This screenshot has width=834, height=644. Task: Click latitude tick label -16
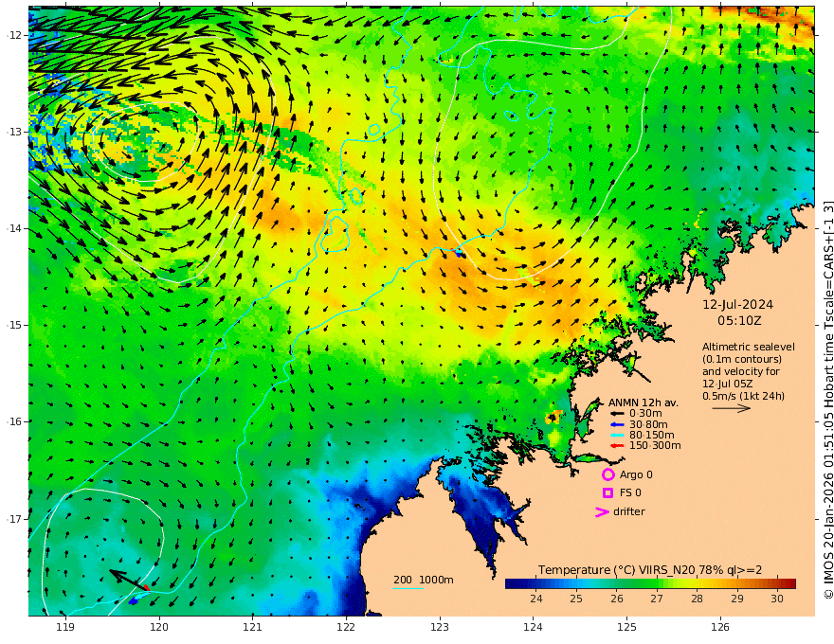click(13, 421)
